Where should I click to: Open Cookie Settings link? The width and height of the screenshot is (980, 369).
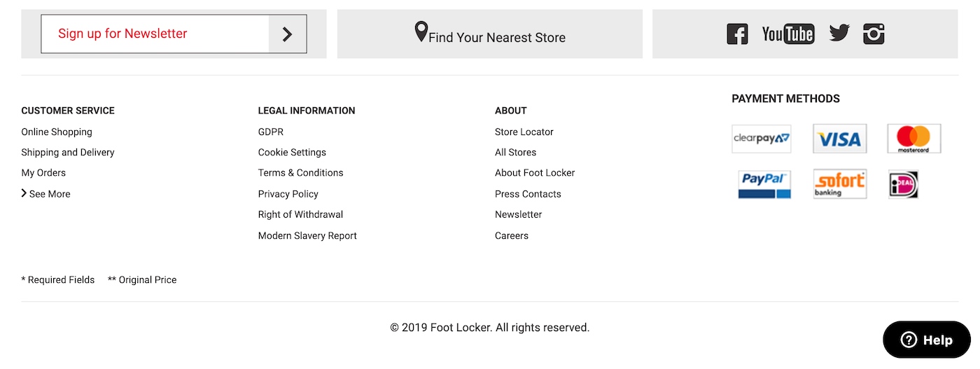[292, 152]
